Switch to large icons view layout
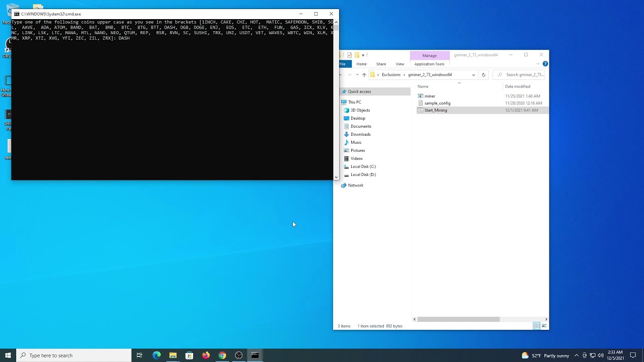This screenshot has width=644, height=362. [544, 326]
